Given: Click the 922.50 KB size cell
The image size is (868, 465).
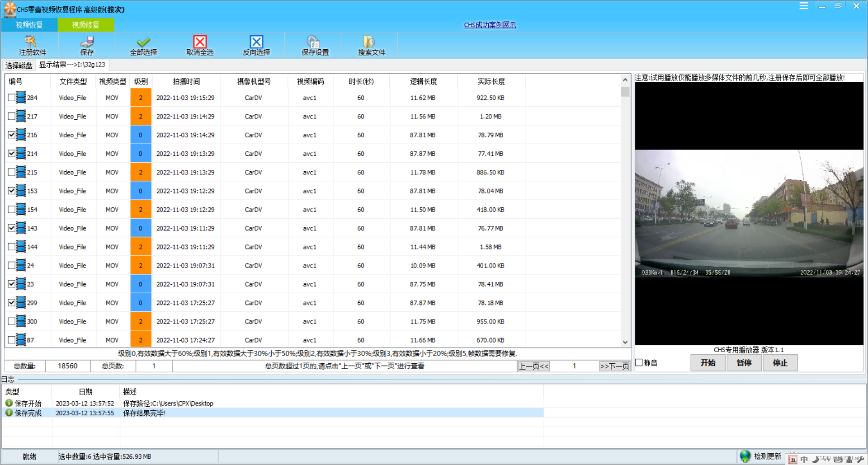Looking at the screenshot, I should coord(491,98).
